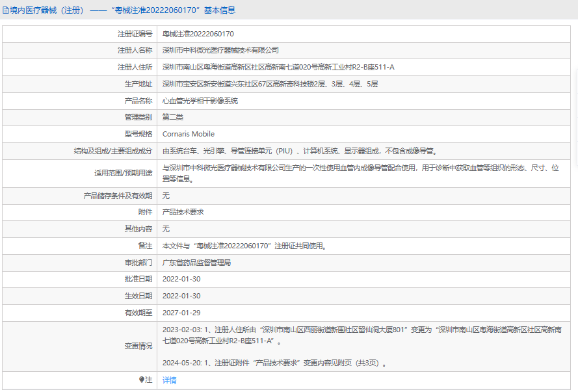Open the 详情 link in the notes row
The height and width of the screenshot is (392, 578).
click(x=170, y=380)
